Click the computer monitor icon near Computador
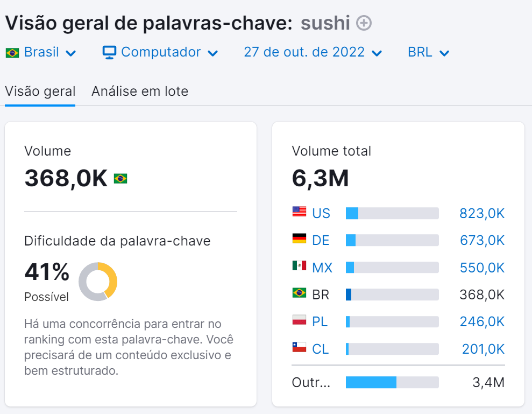Screen dimensions: 532x414 tap(109, 52)
